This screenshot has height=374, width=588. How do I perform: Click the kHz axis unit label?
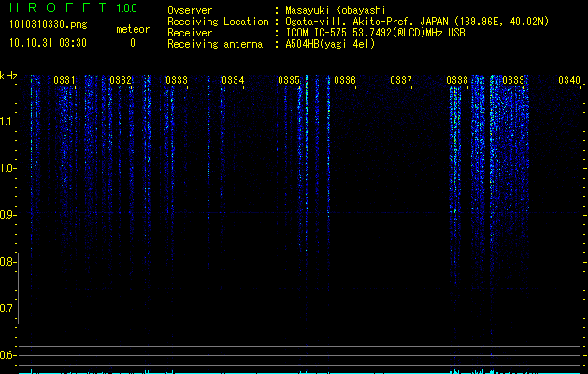point(8,76)
